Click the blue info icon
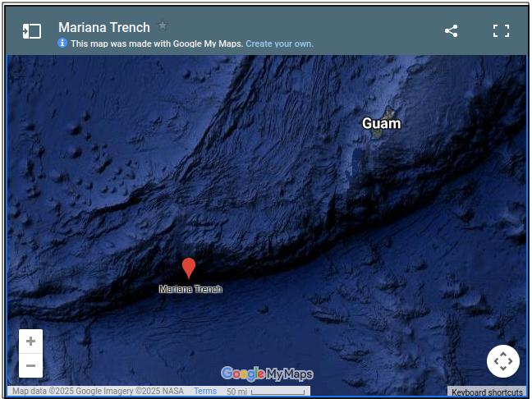The width and height of the screenshot is (532, 399). click(x=62, y=43)
